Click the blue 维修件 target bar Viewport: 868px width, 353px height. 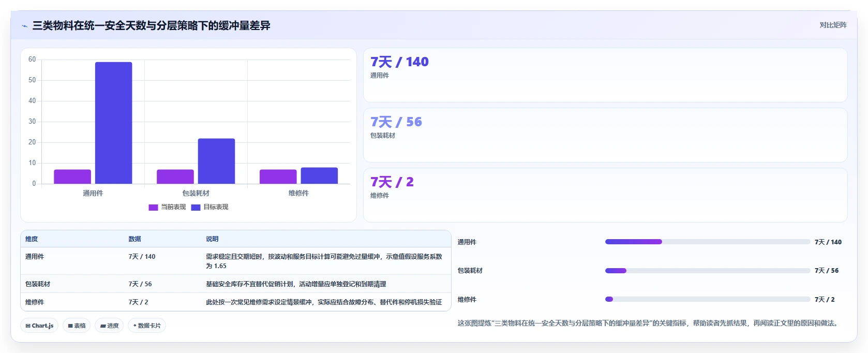click(319, 175)
